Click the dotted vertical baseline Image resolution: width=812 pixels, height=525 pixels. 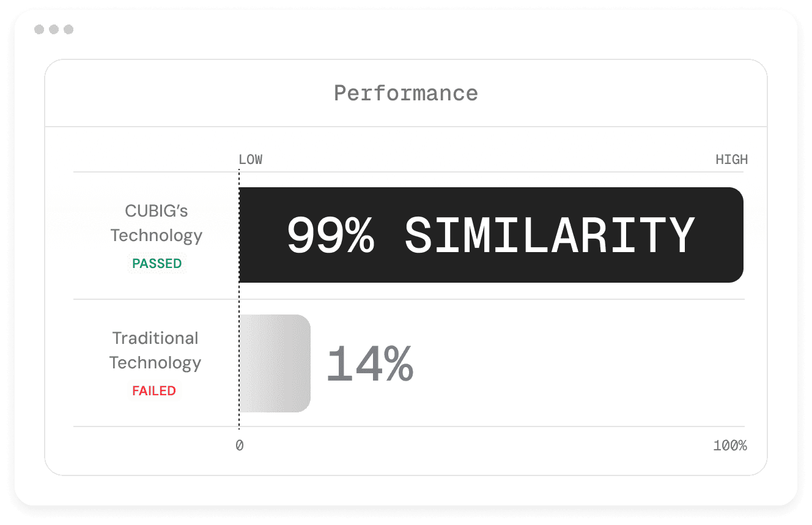238,299
